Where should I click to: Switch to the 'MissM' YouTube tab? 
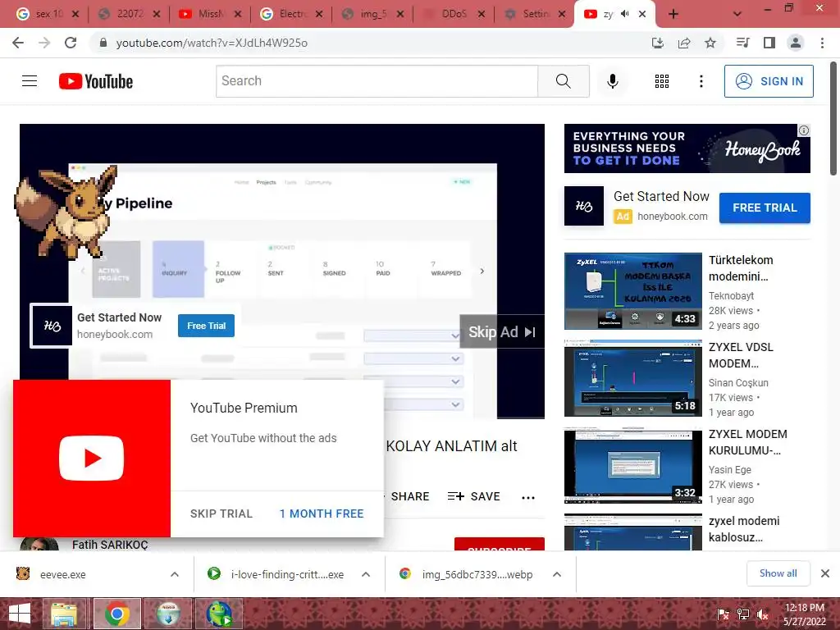coord(211,14)
